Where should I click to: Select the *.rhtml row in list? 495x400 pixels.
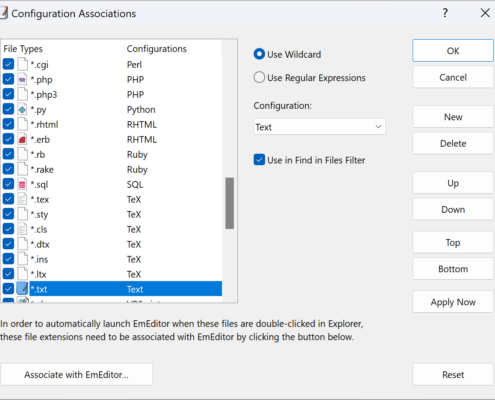pos(112,124)
